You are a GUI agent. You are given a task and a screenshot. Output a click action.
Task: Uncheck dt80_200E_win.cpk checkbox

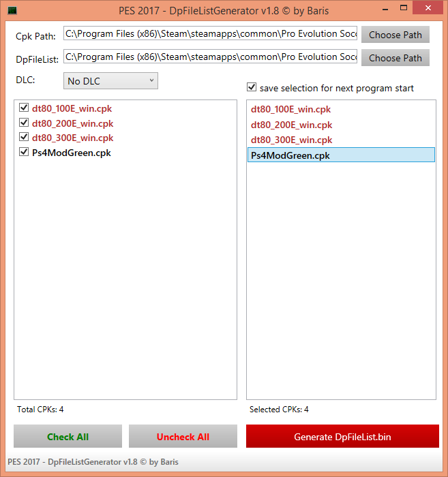coord(24,122)
